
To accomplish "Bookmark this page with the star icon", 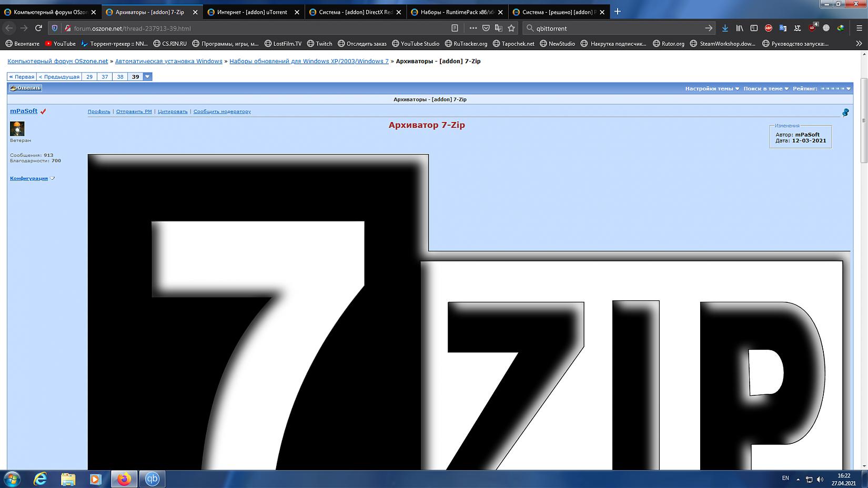I will [x=511, y=28].
